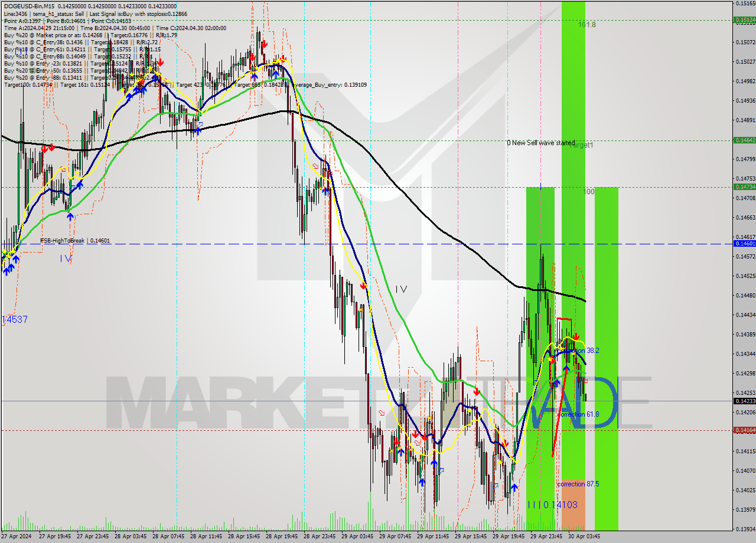Click the orange box at the bottom of the green zone
This screenshot has width=756, height=543.
(x=573, y=505)
